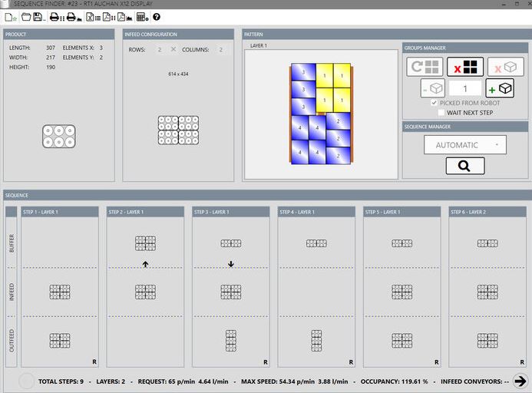Click the add box icon (green plus)
Viewport: 532px width, 393px height.
point(501,89)
